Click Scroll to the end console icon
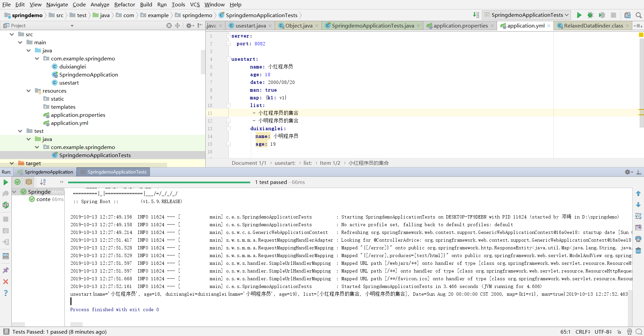Viewport: 644px width, 336px height. pos(638,228)
